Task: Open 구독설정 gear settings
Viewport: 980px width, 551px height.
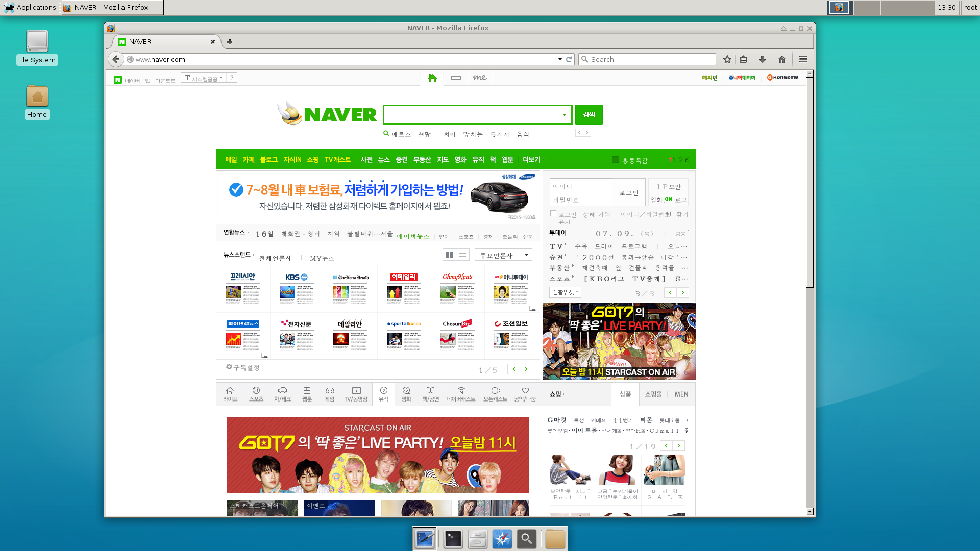Action: [243, 367]
